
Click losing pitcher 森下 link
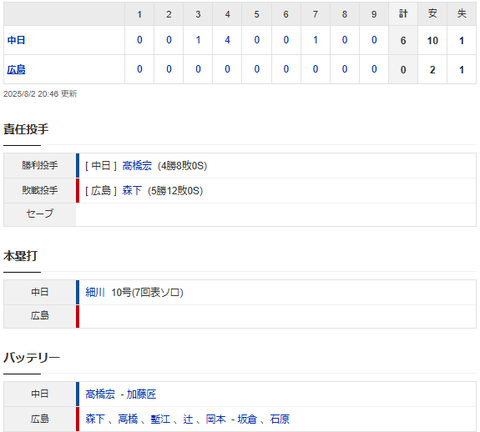[x=132, y=191]
